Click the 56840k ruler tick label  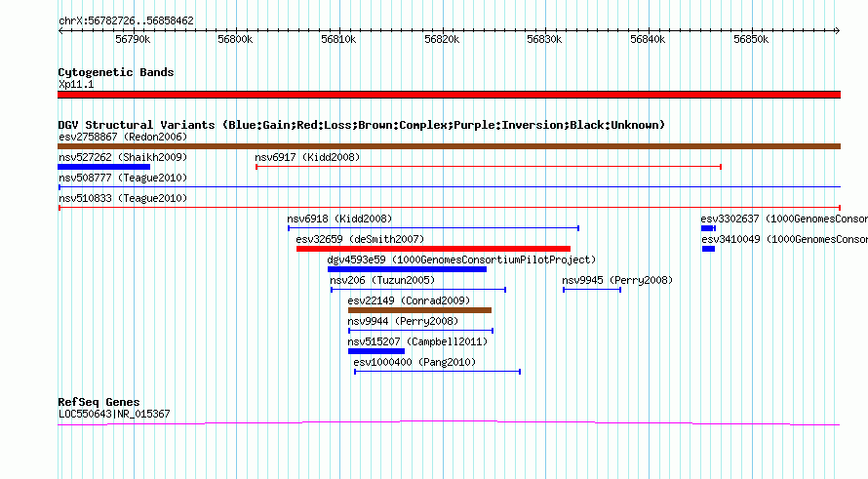tap(648, 39)
